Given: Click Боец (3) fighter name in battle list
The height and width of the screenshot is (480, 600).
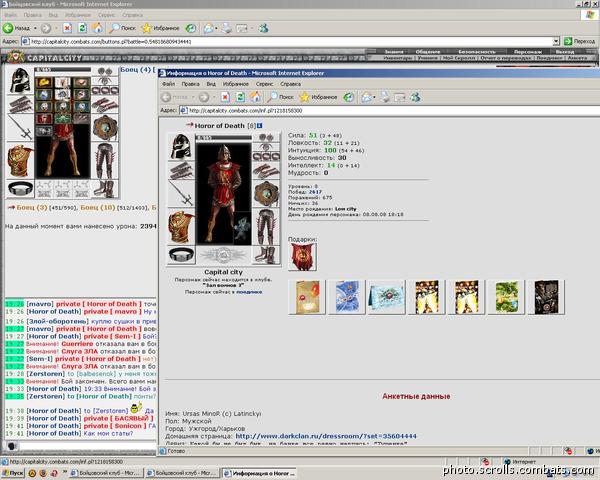Looking at the screenshot, I should tap(32, 207).
